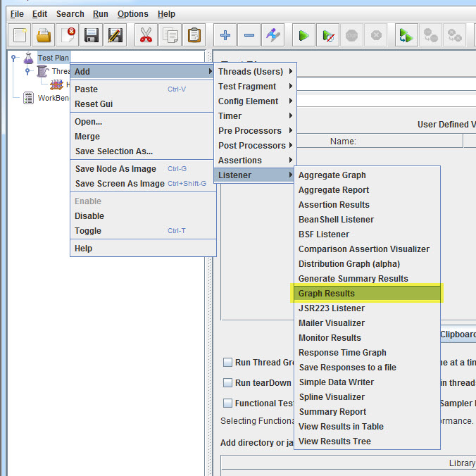Click the greyed Shutdown toolbar icon
Image resolution: width=476 pixels, height=476 pixels.
pos(376,35)
